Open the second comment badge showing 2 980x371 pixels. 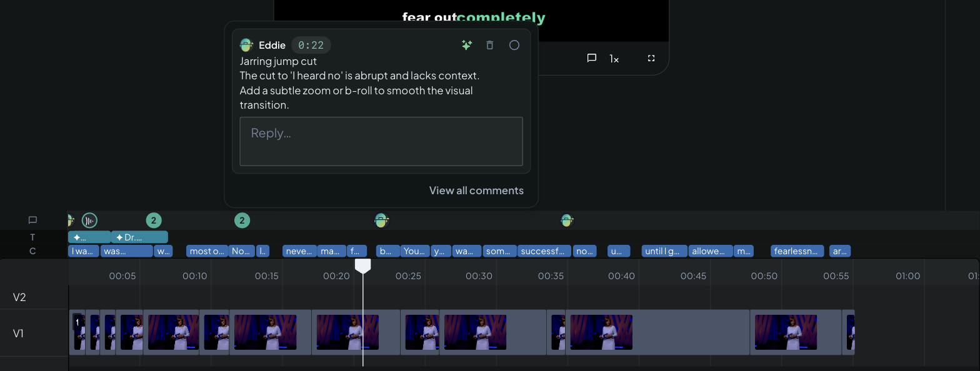[242, 220]
